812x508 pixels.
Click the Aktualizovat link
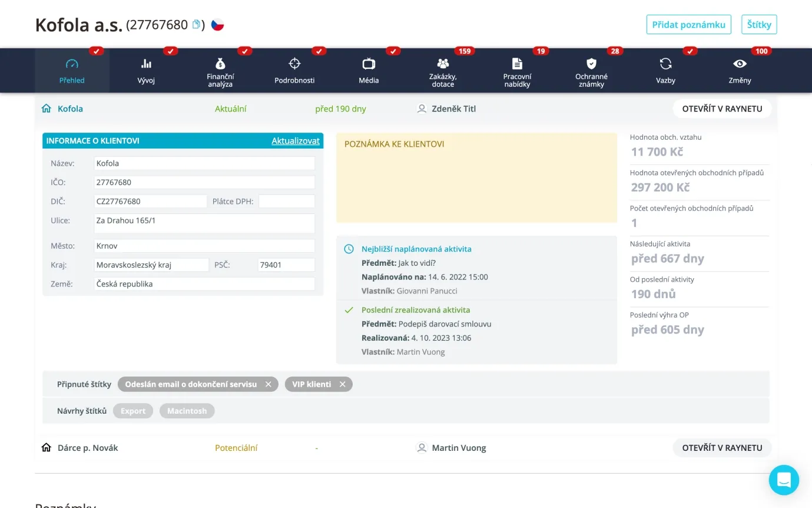click(x=295, y=141)
